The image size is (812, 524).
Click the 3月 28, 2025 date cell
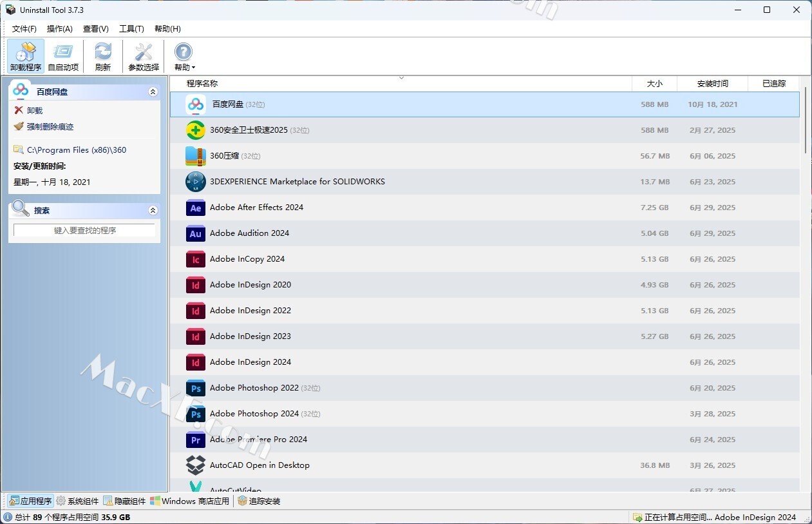coord(712,414)
